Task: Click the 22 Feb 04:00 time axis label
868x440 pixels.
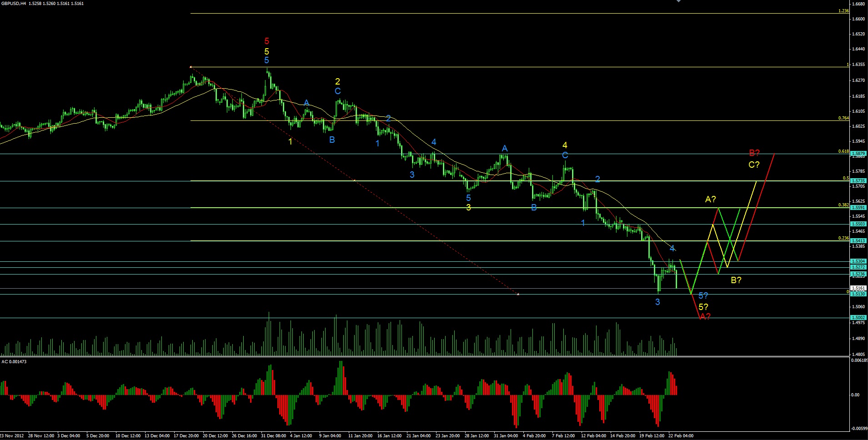Action: 681,436
